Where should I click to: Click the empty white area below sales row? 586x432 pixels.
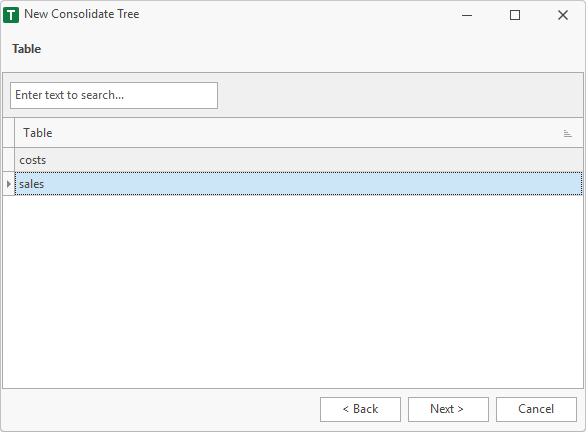point(293,291)
